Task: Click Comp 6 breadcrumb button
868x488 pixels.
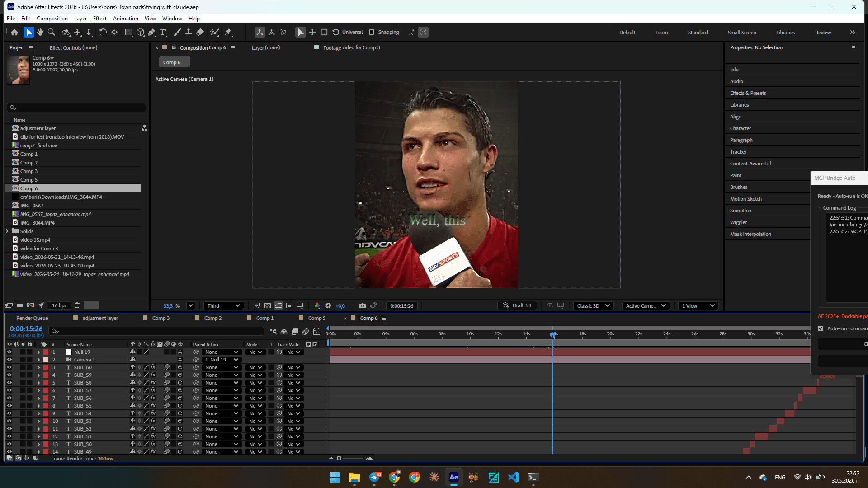Action: 174,62
